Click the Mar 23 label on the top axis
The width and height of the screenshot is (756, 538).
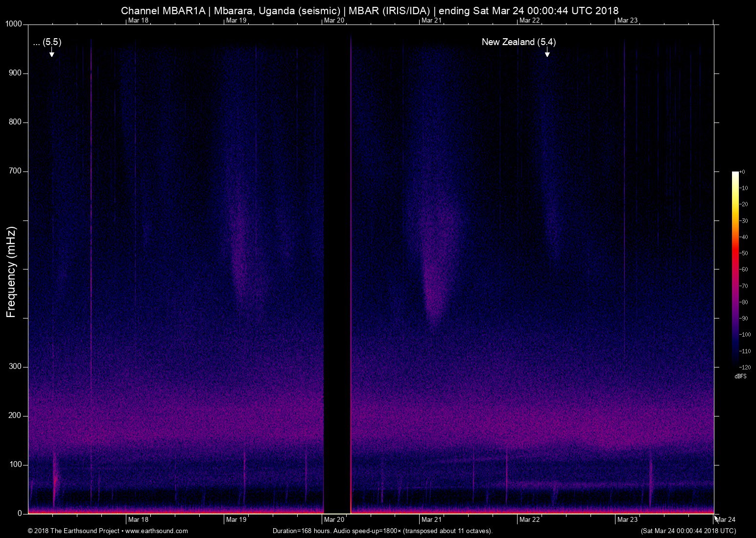click(x=627, y=20)
